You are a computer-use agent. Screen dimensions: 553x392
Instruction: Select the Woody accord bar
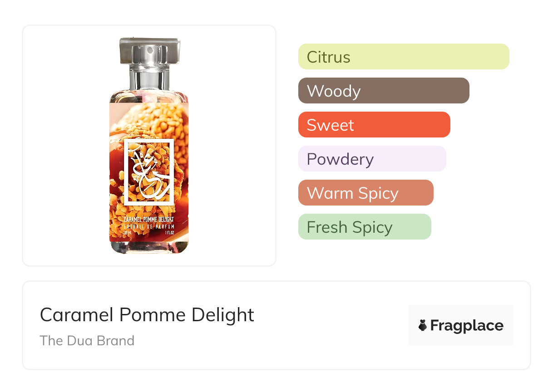384,91
